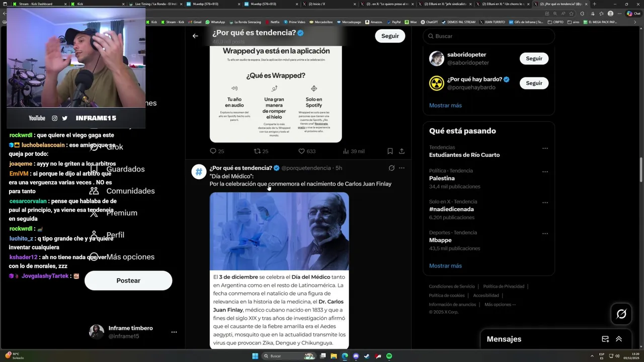Image resolution: width=644 pixels, height=362 pixels.
Task: Click Grok icon on Día del Médico post
Action: point(391,168)
